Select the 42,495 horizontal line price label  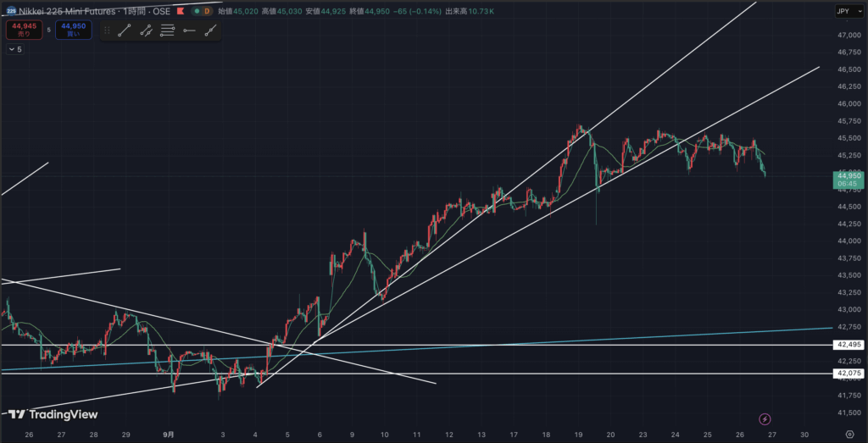click(x=849, y=345)
